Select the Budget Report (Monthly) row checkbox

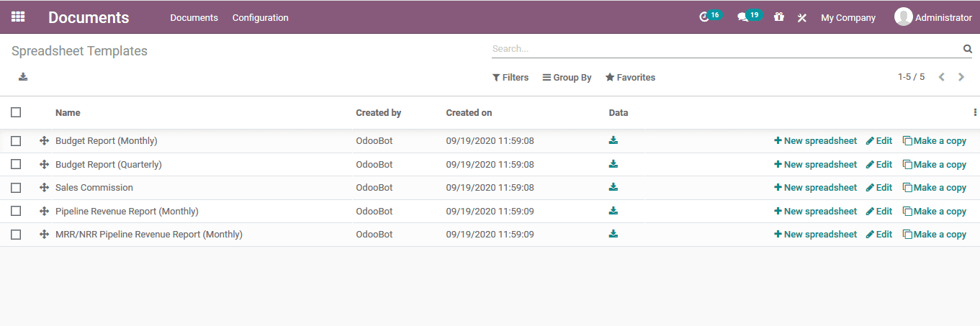coord(16,141)
